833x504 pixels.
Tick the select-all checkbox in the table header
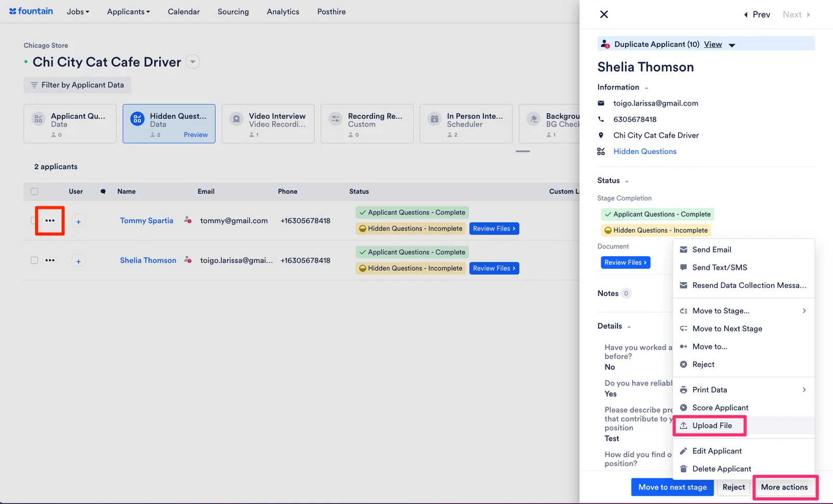pos(34,192)
